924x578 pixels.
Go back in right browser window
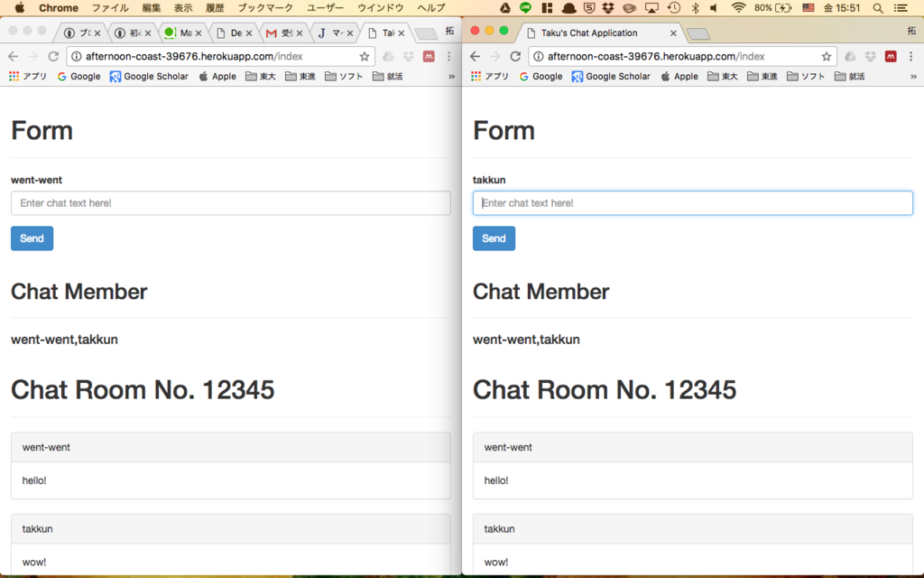click(475, 56)
